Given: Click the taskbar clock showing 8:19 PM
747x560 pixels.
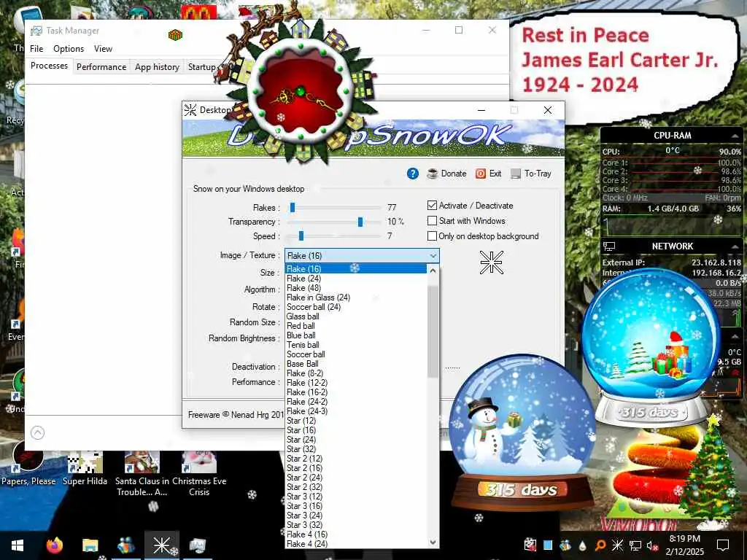Looking at the screenshot, I should pyautogui.click(x=684, y=545).
